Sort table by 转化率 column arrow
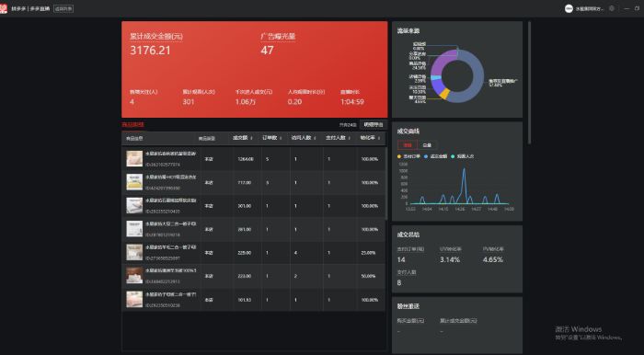This screenshot has height=355, width=644. [x=379, y=138]
